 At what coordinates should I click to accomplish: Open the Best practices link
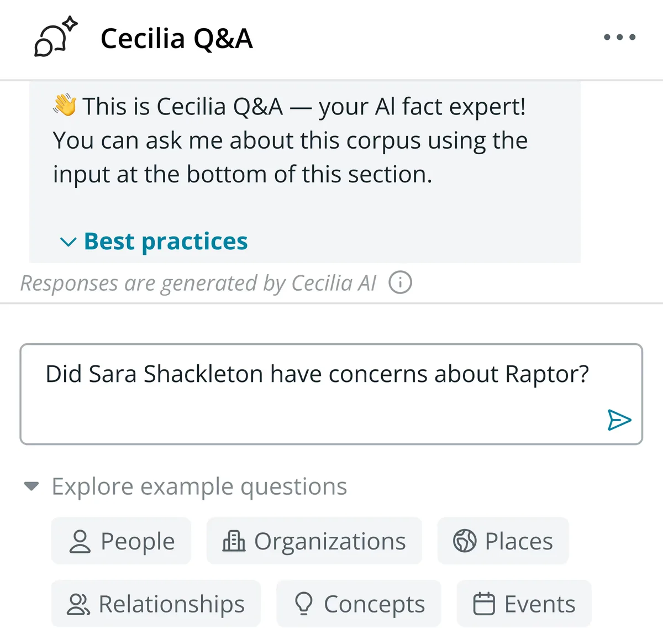[165, 242]
